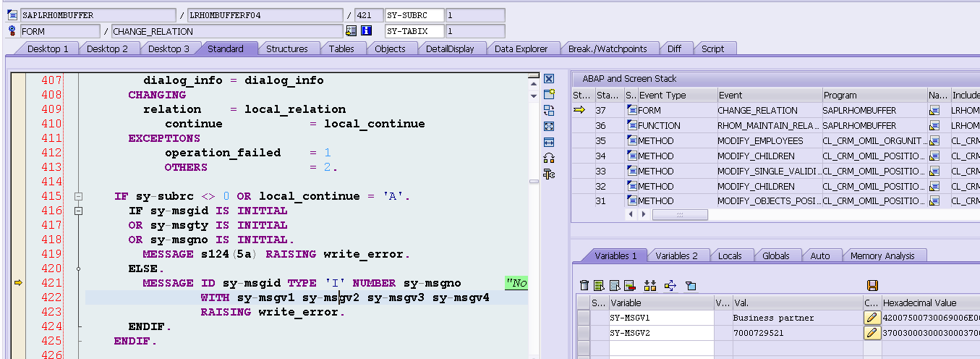Click the Program column header in the stack table
Screen dimensions: 980x359
(x=874, y=95)
